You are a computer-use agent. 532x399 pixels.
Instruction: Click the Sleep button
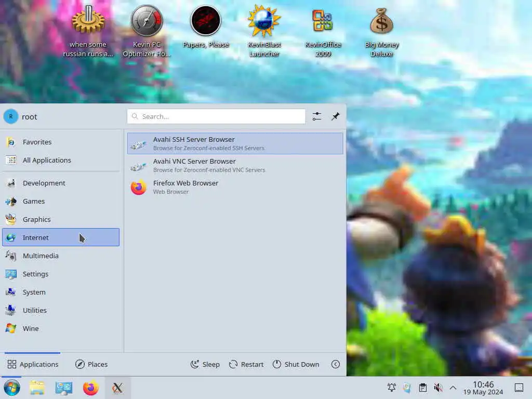[205, 364]
